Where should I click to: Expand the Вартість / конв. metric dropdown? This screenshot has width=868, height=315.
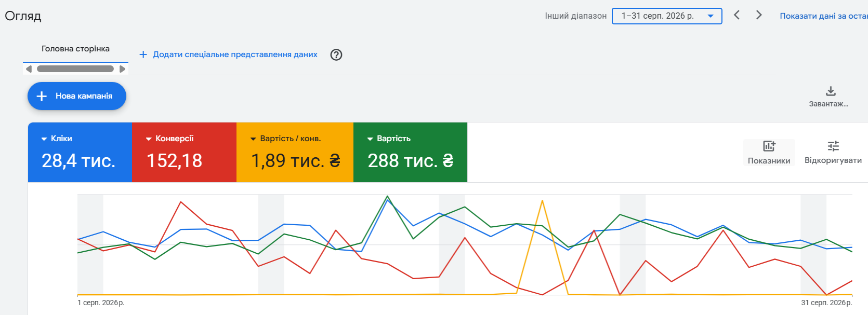[x=286, y=139]
